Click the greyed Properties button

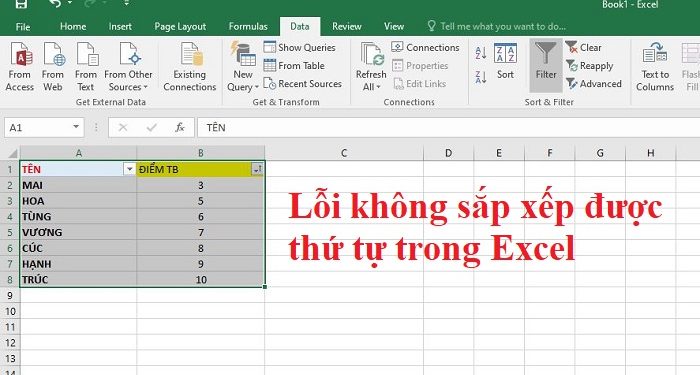tap(420, 66)
